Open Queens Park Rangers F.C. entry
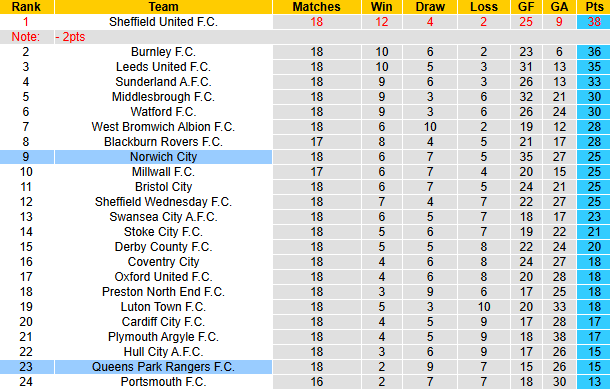Viewport: 610px width, 390px height. pos(163,367)
